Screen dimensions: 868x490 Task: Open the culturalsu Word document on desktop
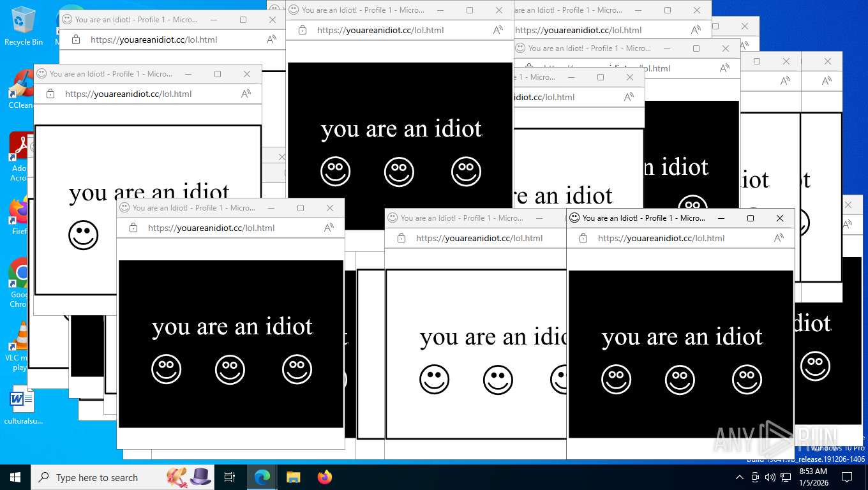click(23, 406)
